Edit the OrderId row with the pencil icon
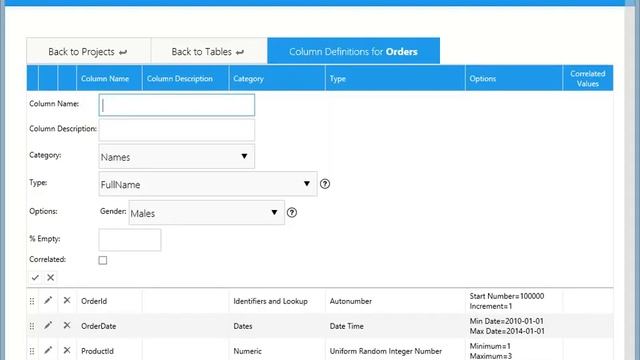Screen dimensions: 640x360 tap(48, 300)
